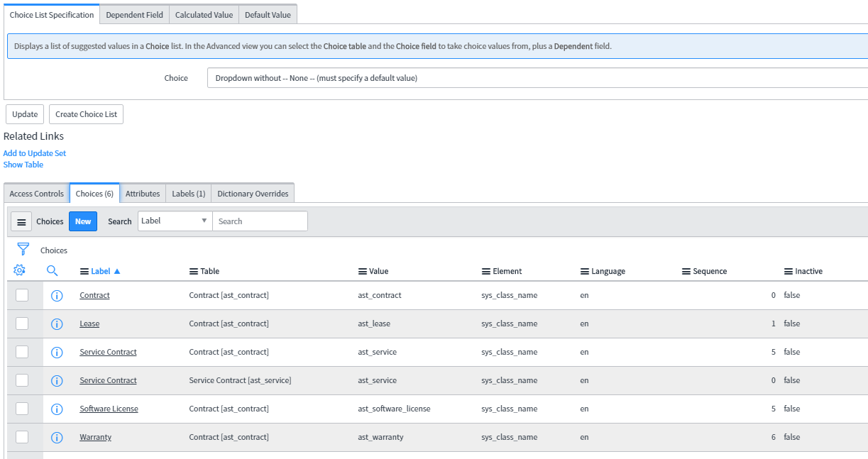Open Service Contract link in the ast_service table row

point(108,380)
